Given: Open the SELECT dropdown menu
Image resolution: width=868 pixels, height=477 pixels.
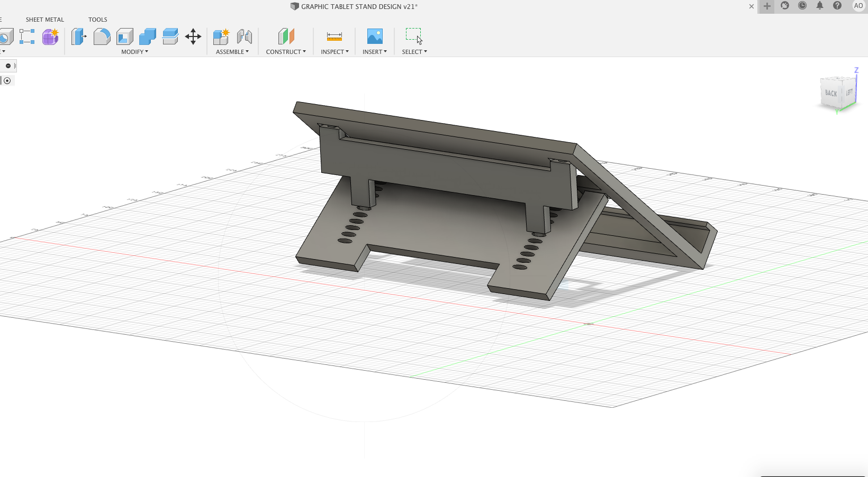Looking at the screenshot, I should [414, 52].
